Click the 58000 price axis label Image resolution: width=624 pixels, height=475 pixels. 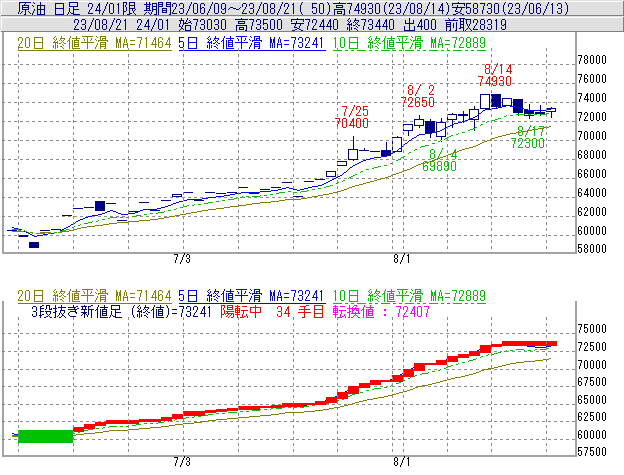(x=592, y=249)
